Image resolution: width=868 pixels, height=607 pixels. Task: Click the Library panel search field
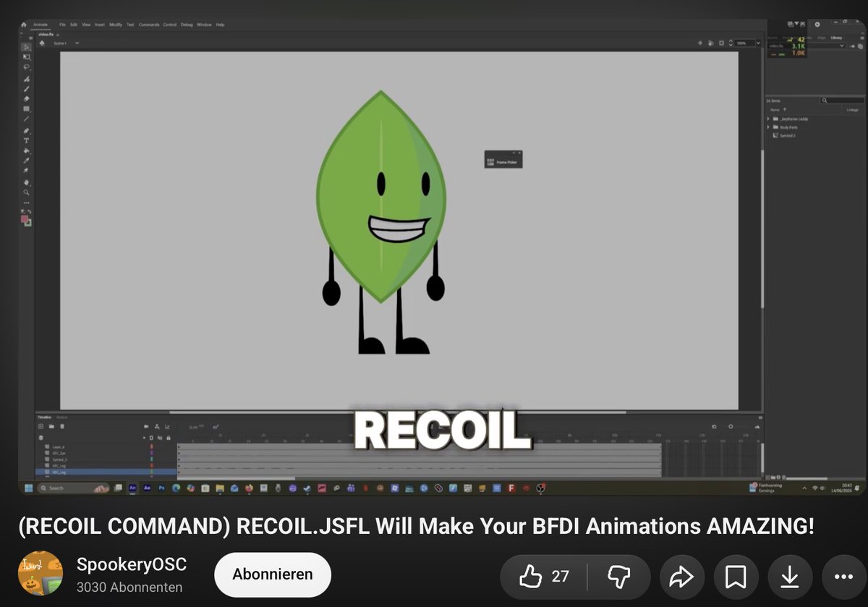843,100
